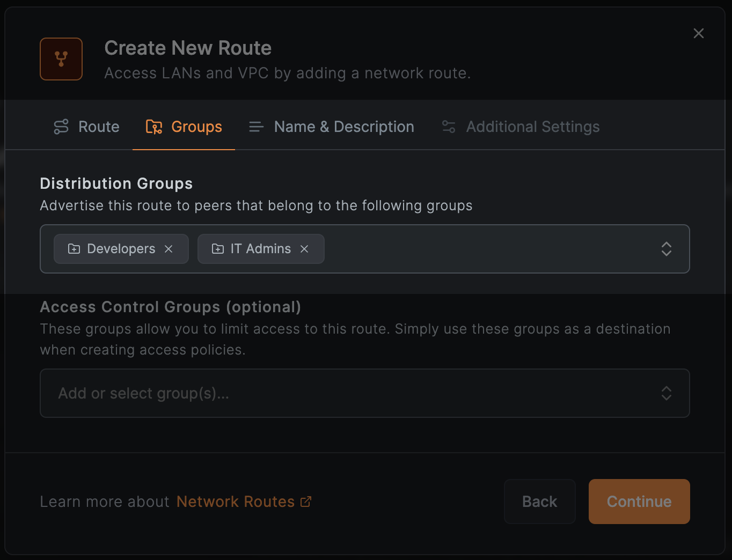Select the Additional Settings tab
This screenshot has width=732, height=560.
click(x=533, y=127)
